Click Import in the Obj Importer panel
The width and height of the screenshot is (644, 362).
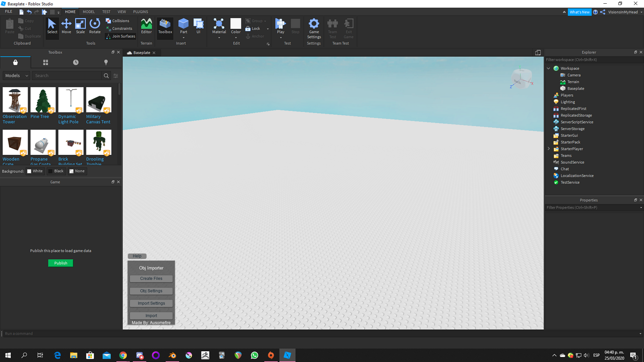pos(151,315)
